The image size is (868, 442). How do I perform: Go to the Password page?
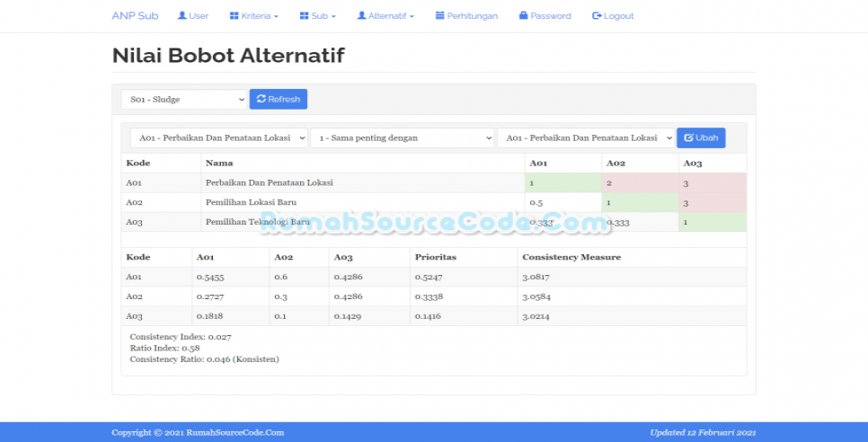[545, 16]
